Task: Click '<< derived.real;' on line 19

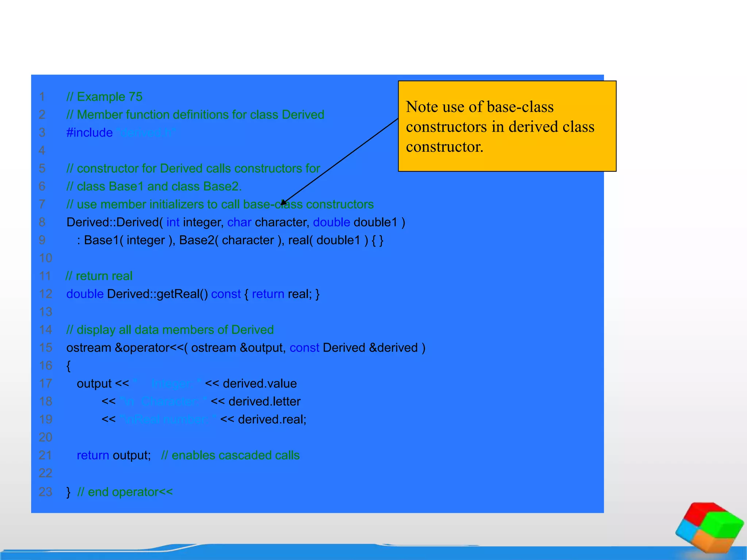Action: [263, 419]
